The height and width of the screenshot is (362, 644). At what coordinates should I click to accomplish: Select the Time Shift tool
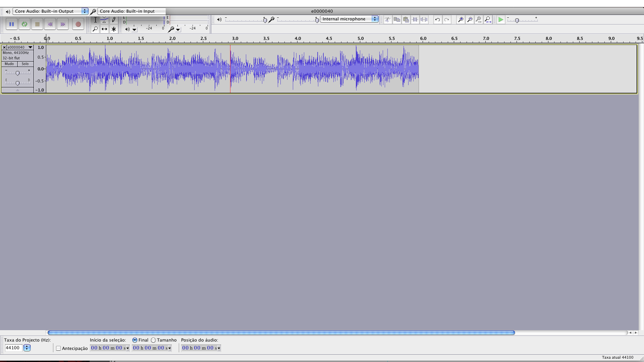pos(104,29)
